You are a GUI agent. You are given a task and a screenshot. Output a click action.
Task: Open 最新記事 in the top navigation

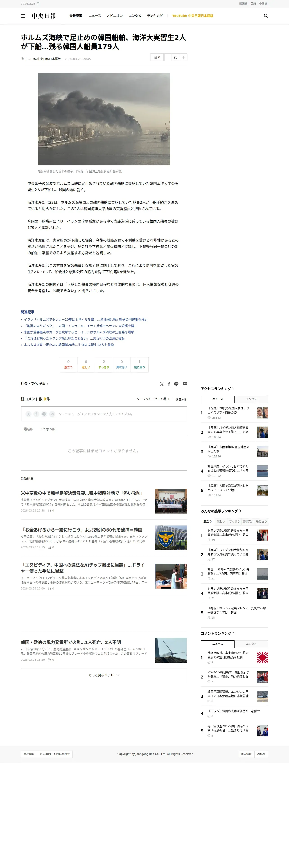(76, 16)
